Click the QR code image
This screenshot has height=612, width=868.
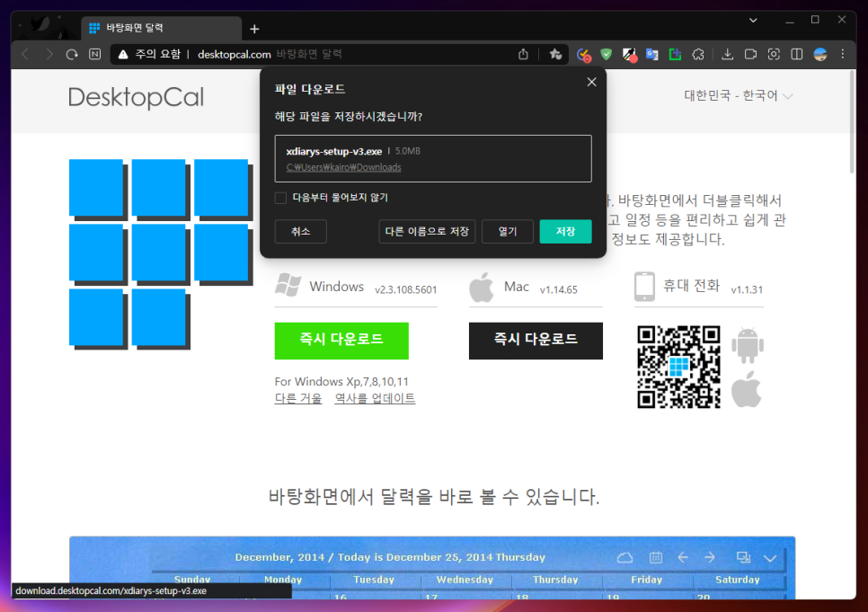pos(678,367)
